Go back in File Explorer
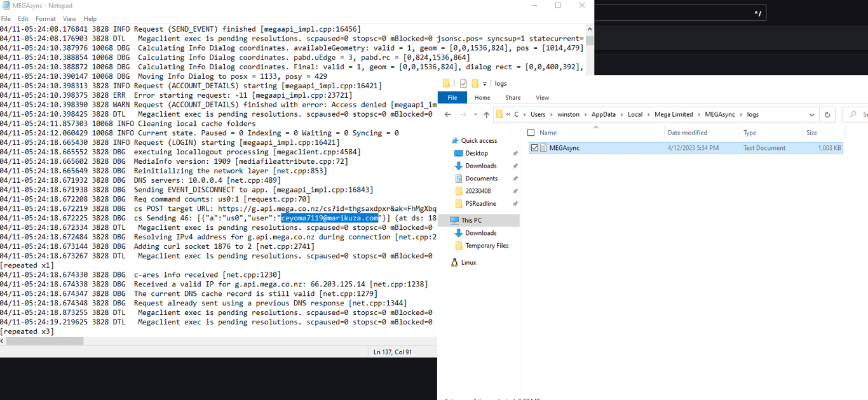The image size is (868, 400). 447,115
